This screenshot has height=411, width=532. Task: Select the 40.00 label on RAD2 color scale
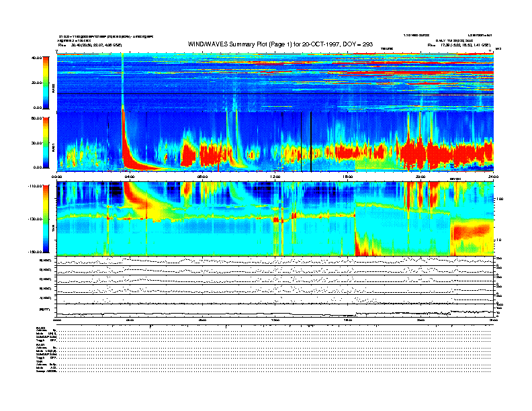tap(36, 58)
